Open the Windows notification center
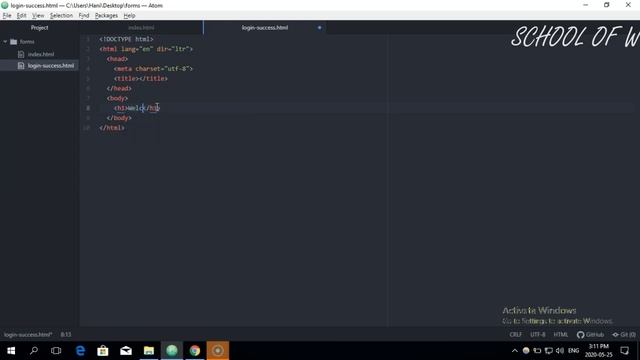This screenshot has height=360, width=640. tap(624, 351)
